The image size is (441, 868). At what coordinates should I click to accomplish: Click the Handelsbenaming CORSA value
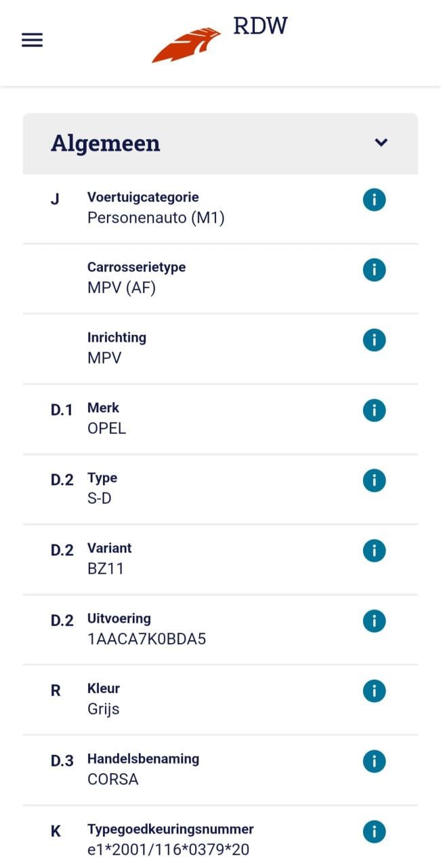[112, 779]
